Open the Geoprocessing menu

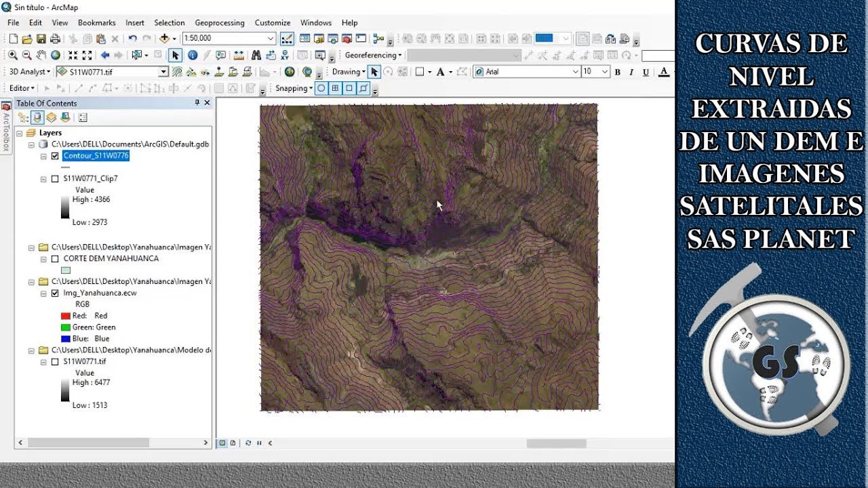(x=220, y=22)
